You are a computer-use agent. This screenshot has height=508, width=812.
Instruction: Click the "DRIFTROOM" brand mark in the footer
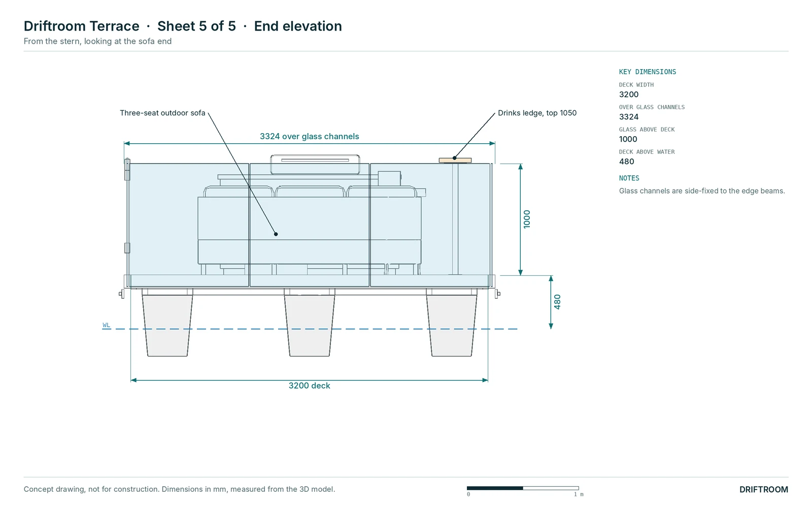pyautogui.click(x=764, y=490)
